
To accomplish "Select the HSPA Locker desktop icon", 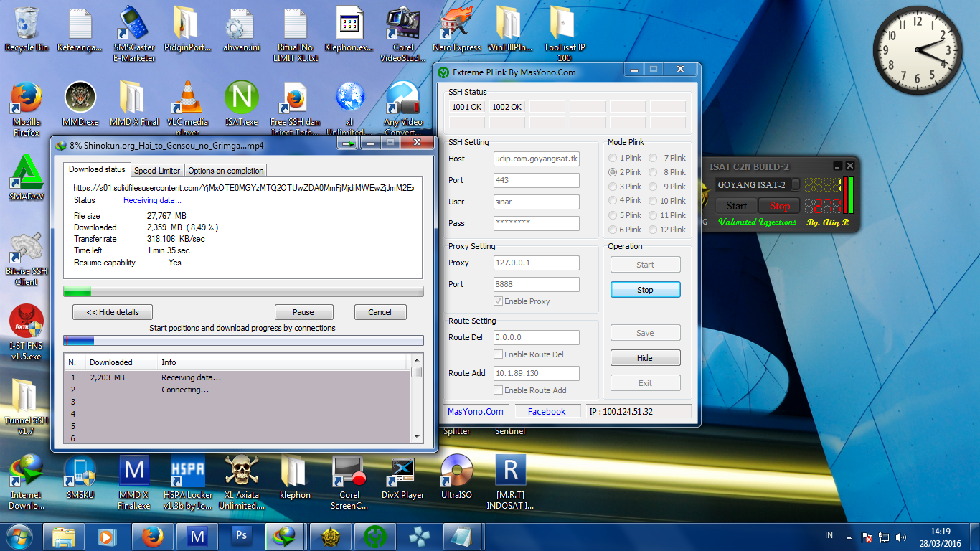I will [x=188, y=482].
